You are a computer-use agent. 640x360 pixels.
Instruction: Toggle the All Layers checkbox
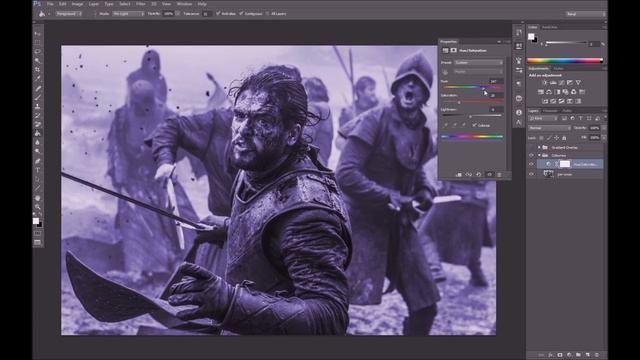coord(268,13)
